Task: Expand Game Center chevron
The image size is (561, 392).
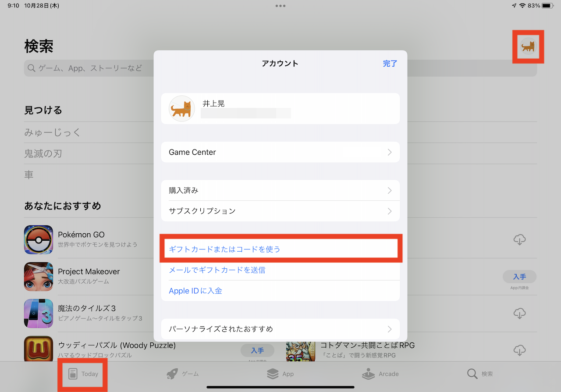Action: coord(390,152)
